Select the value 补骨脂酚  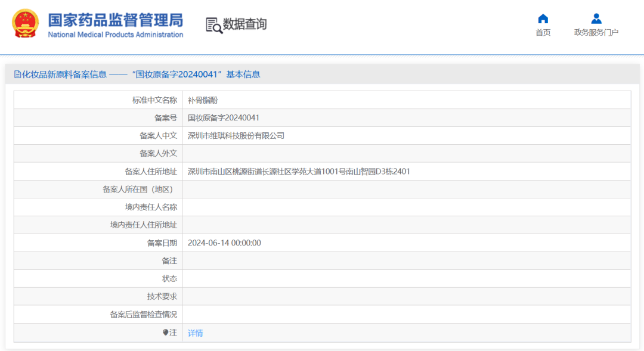203,100
